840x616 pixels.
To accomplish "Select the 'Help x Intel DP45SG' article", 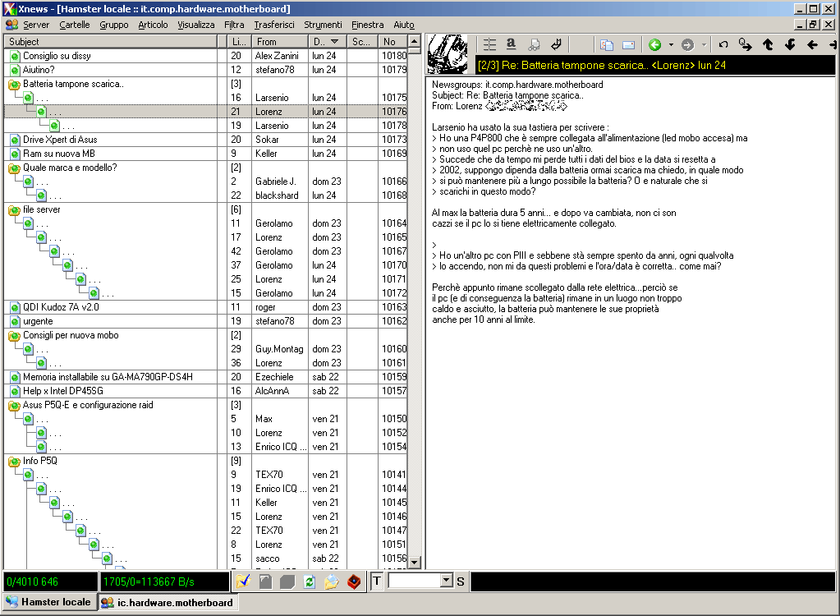I will tap(206, 390).
